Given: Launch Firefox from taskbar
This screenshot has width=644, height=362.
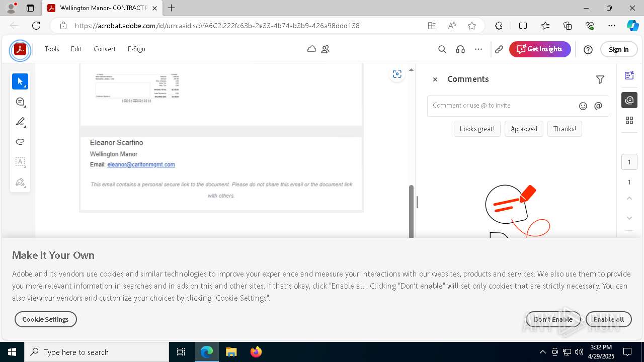Looking at the screenshot, I should pyautogui.click(x=256, y=352).
